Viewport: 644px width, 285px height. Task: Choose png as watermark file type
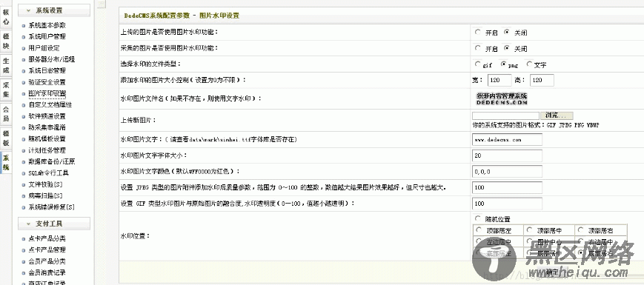click(503, 64)
